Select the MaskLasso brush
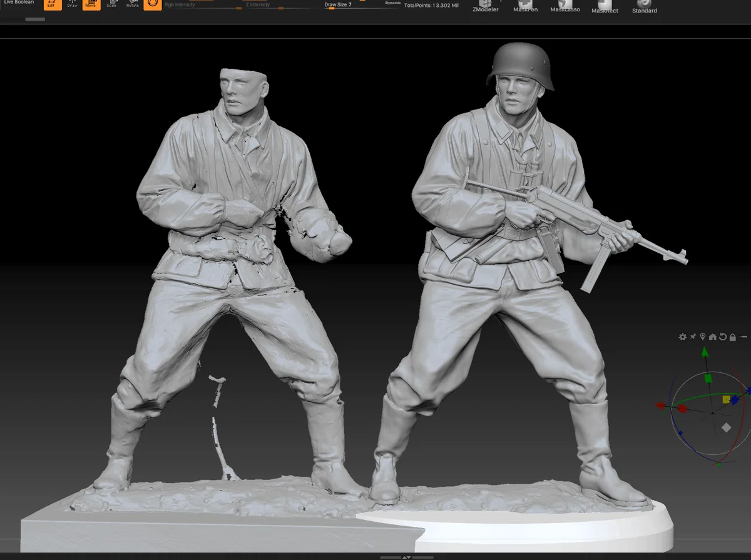The height and width of the screenshot is (560, 751). pyautogui.click(x=565, y=6)
